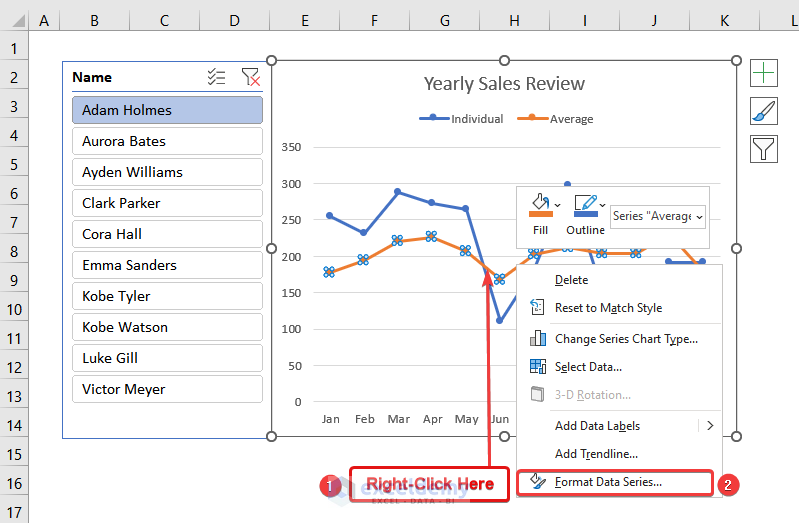Choose Select Data from the context menu
The width and height of the screenshot is (799, 523).
point(620,367)
